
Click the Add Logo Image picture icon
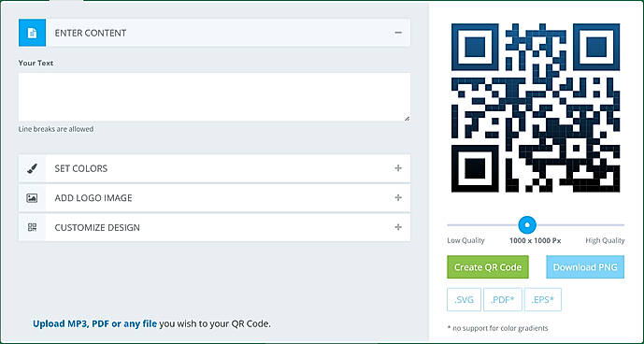point(32,198)
